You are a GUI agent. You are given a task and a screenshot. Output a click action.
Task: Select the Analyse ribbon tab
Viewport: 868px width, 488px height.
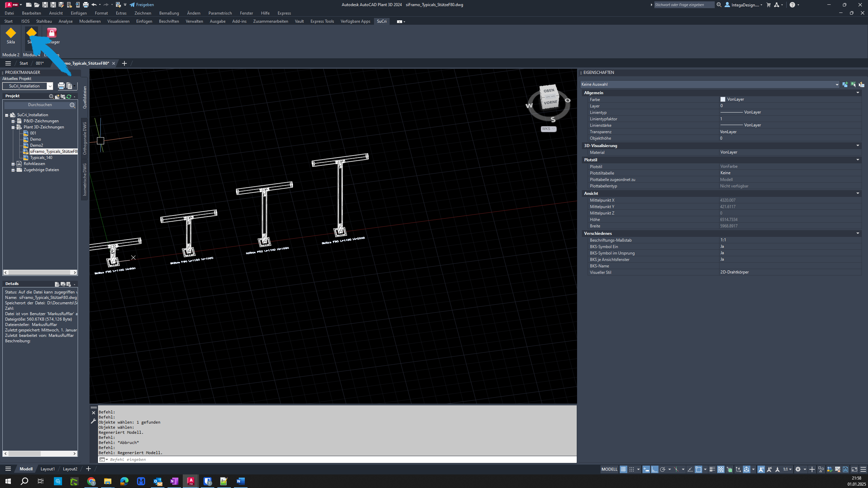pos(65,21)
